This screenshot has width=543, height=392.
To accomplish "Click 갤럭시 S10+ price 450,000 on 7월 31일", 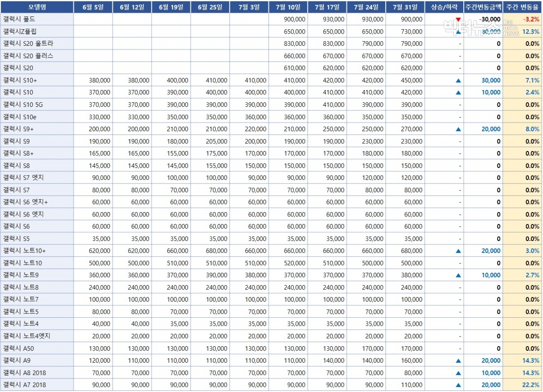I will [411, 80].
